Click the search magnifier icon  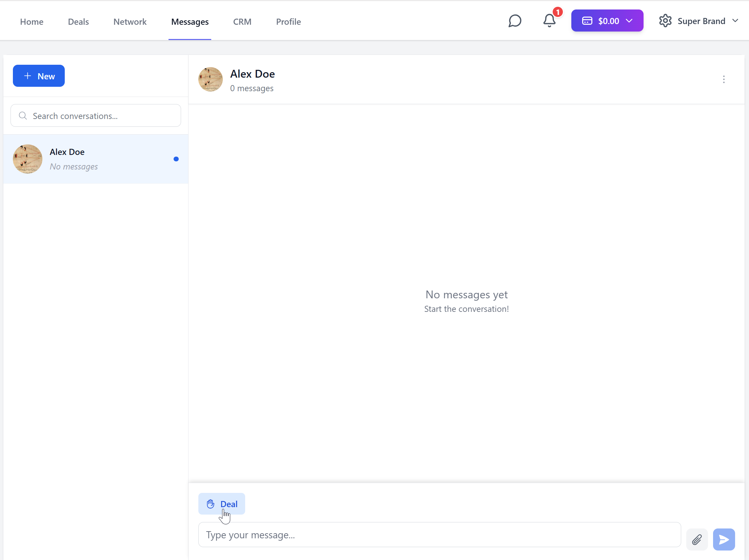click(x=23, y=116)
